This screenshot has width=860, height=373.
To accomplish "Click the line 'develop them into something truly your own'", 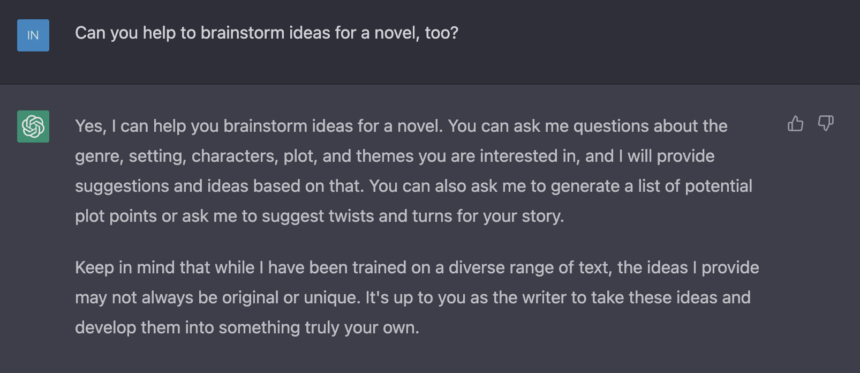I will (247, 328).
